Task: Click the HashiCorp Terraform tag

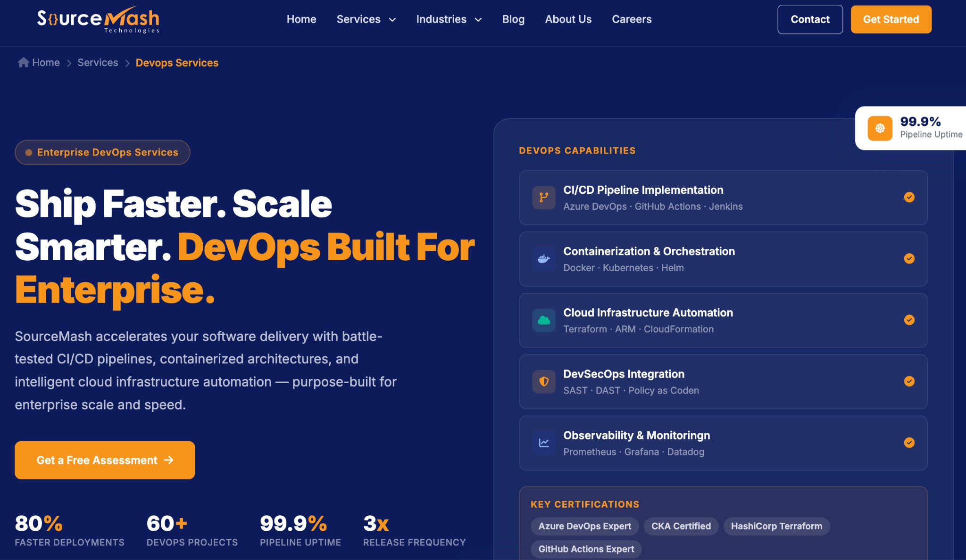Action: pyautogui.click(x=776, y=526)
